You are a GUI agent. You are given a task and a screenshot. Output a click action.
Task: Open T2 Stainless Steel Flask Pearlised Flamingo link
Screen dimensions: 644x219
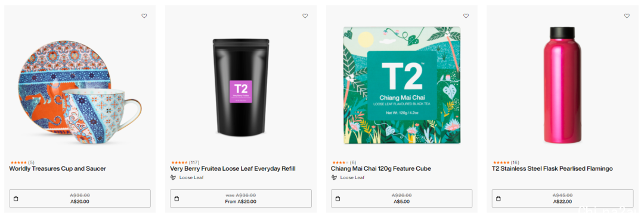[x=552, y=168]
